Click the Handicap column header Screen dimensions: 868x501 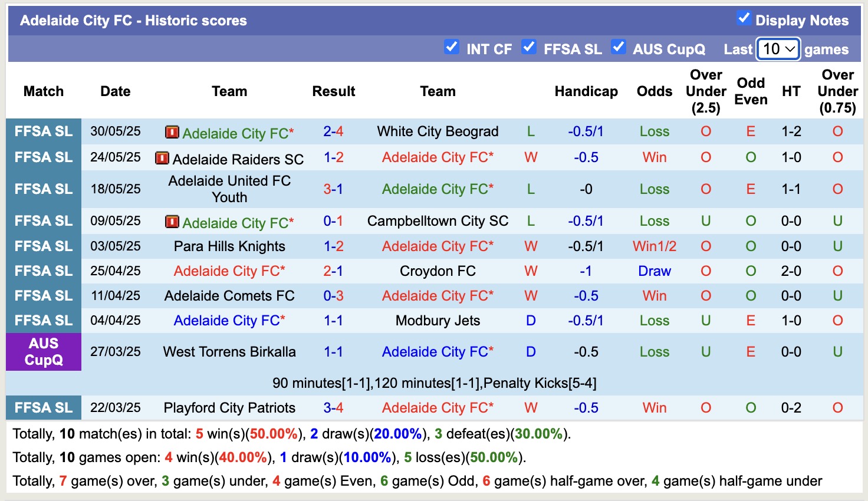click(586, 91)
